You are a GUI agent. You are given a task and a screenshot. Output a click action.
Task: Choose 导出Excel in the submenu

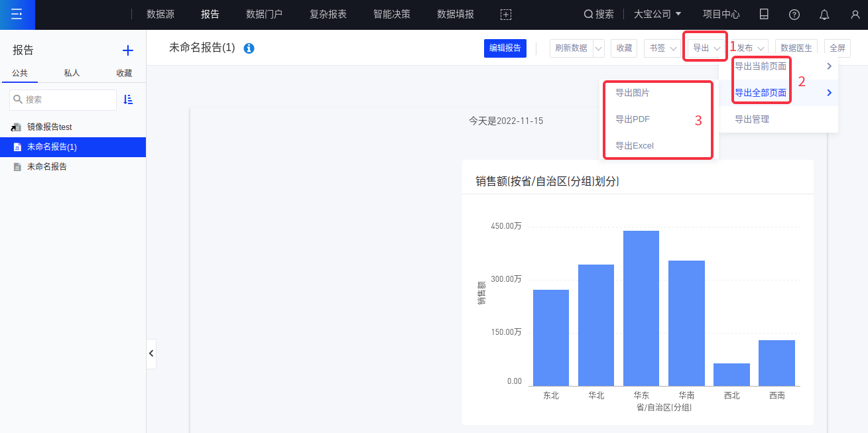pyautogui.click(x=634, y=146)
